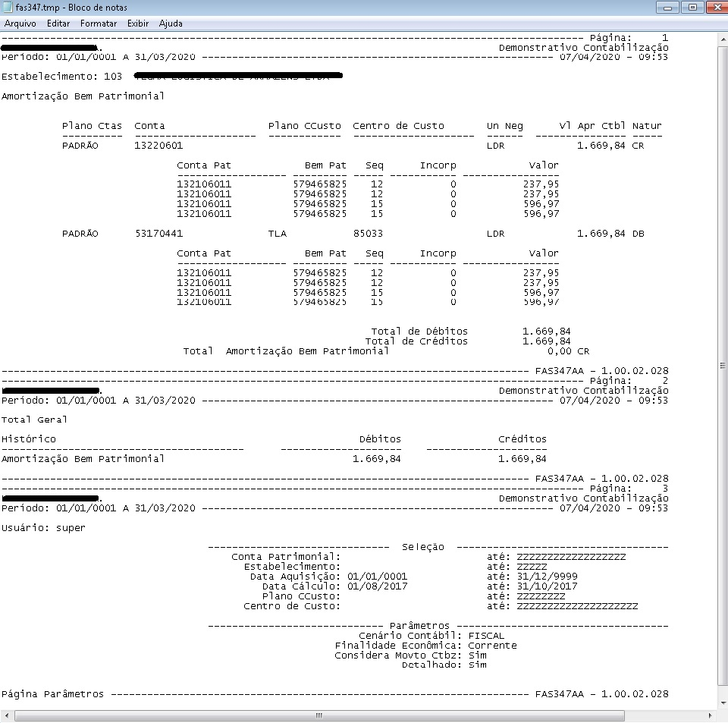Minimize the Bloco de notas window

667,8
